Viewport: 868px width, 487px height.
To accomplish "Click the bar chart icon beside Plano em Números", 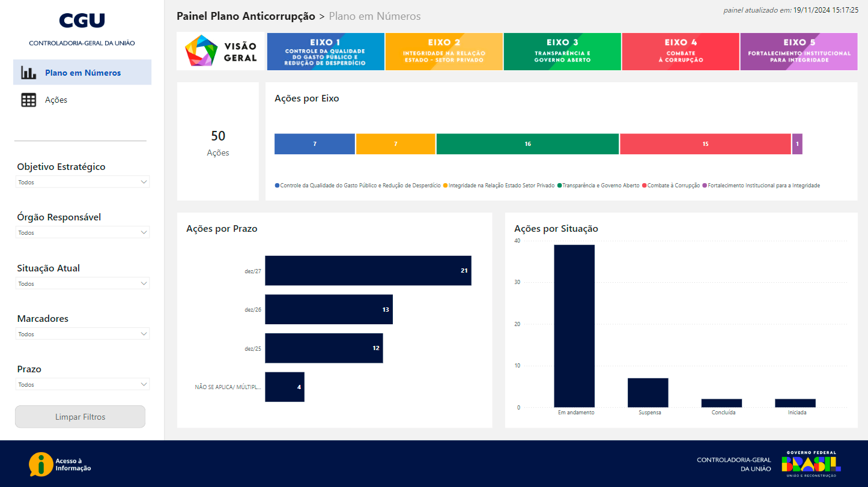I will [x=29, y=73].
